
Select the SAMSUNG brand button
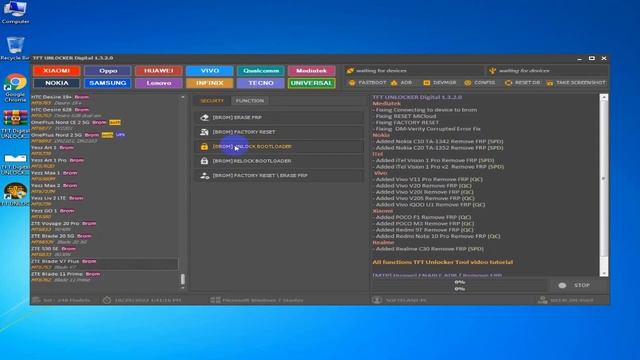click(x=108, y=83)
